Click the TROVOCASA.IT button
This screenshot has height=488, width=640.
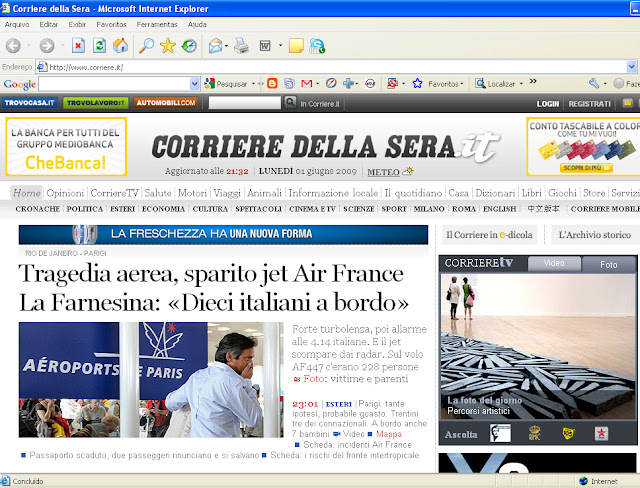pos(29,103)
